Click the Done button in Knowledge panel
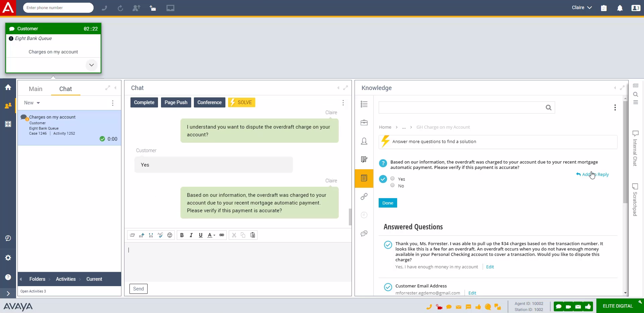Viewport: 644px width, 313px height. [387, 203]
